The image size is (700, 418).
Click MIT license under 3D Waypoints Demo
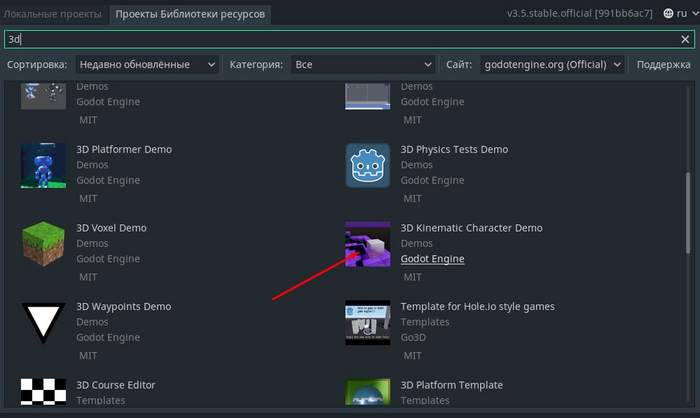click(88, 356)
